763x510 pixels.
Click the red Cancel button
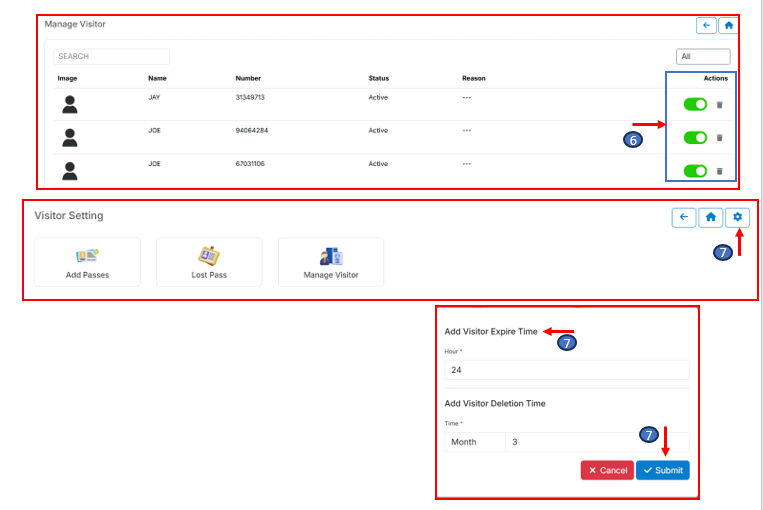point(607,470)
